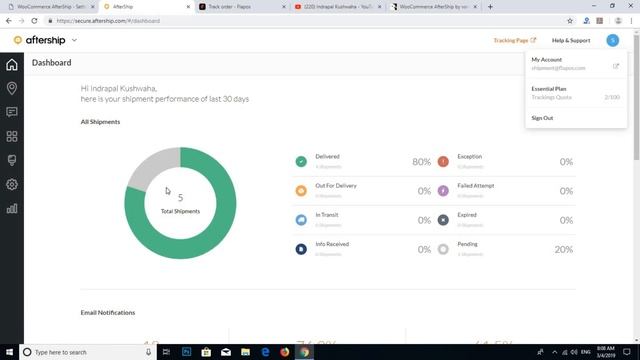Open the Chrome menu three dots
640x360 pixels.
(631, 21)
